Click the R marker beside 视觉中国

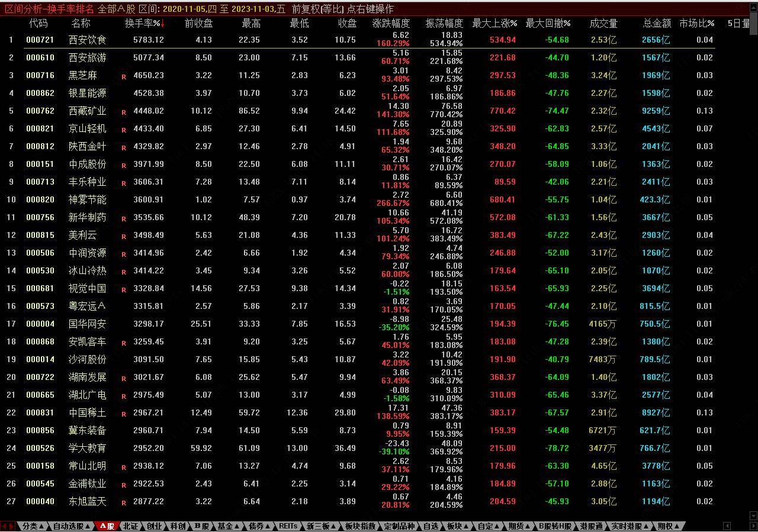point(124,290)
